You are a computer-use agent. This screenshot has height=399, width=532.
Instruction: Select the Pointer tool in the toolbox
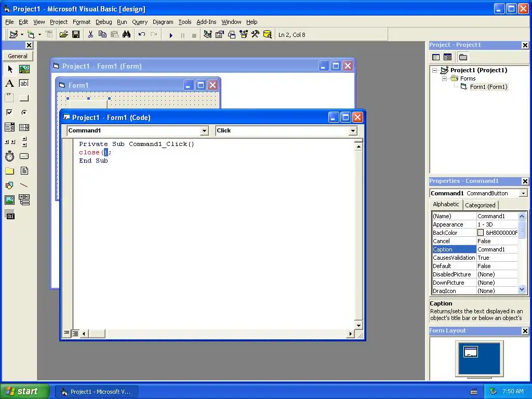coord(10,69)
